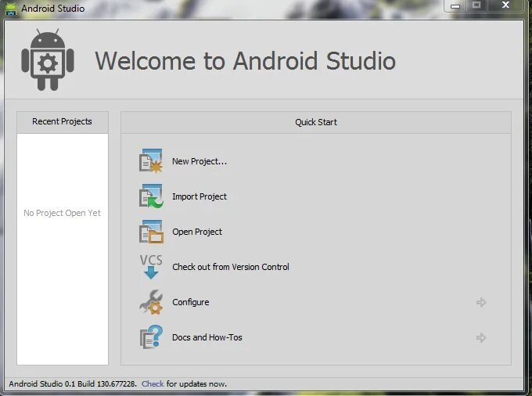Click the New Project icon
Image resolution: width=532 pixels, height=396 pixels.
(x=151, y=161)
